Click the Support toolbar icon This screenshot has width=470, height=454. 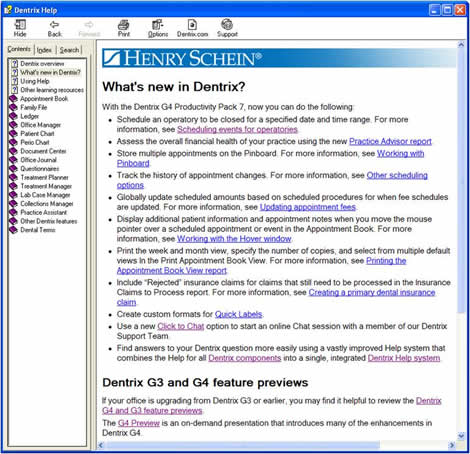(227, 28)
